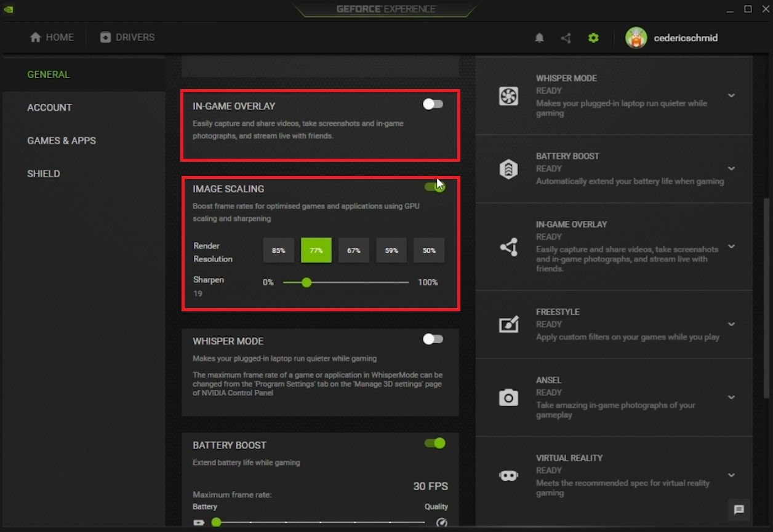Click the Ansel camera icon
This screenshot has width=773, height=532.
(508, 398)
